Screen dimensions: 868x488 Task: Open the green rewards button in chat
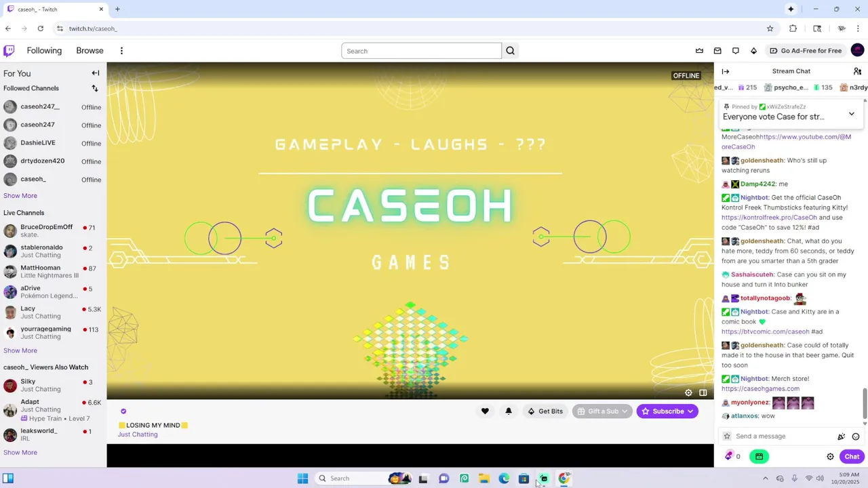(759, 457)
